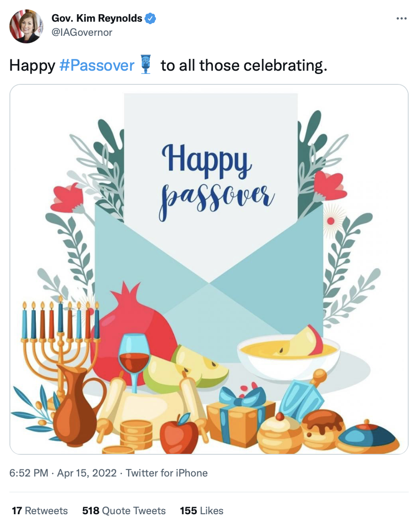Click the blue verified badge

(150, 18)
